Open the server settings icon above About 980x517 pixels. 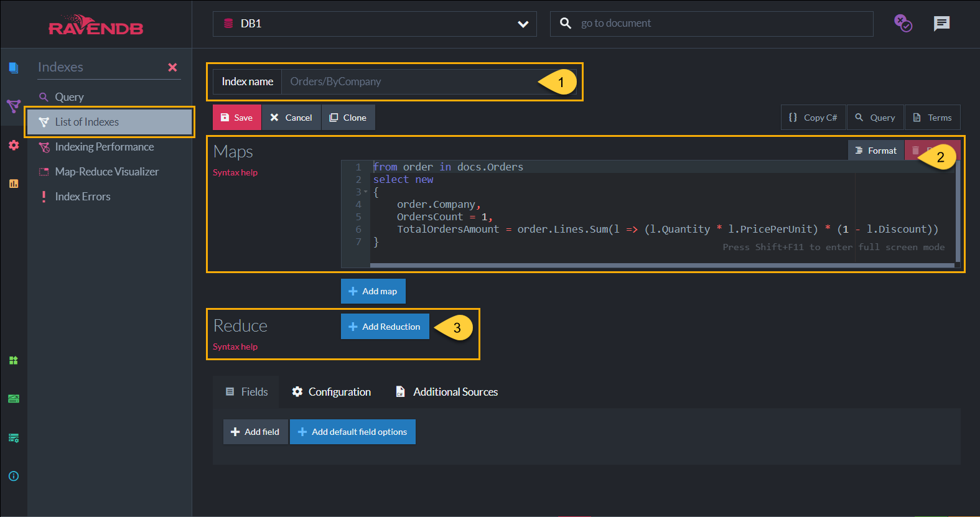(x=13, y=438)
